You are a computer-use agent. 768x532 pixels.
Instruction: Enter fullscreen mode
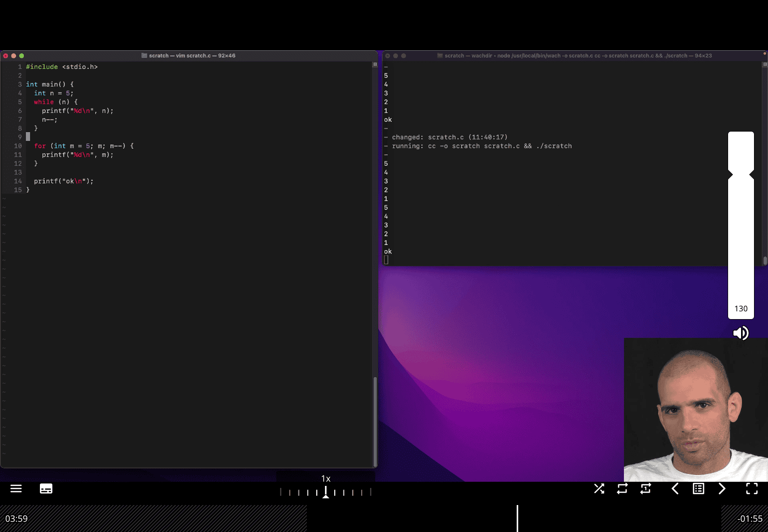[x=751, y=488]
